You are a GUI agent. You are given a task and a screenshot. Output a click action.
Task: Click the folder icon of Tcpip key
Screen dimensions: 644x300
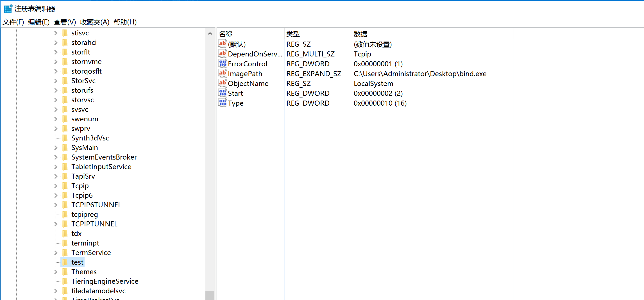(x=65, y=186)
